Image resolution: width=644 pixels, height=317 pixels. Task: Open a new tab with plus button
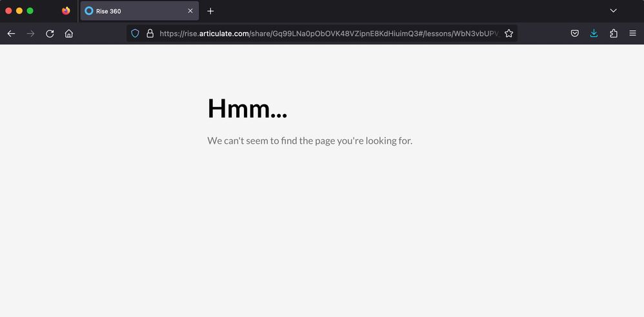pyautogui.click(x=210, y=11)
